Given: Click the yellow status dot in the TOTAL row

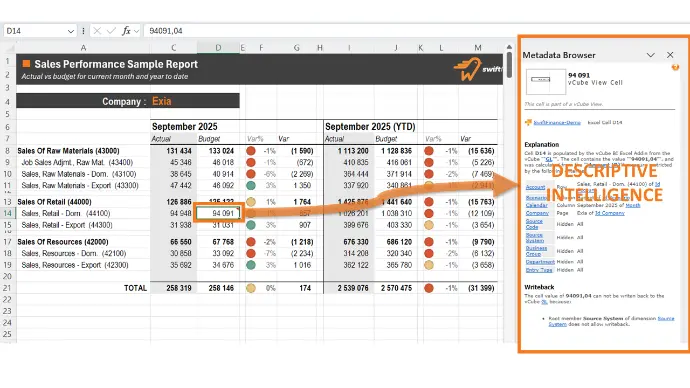Looking at the screenshot, I should click(x=251, y=288).
